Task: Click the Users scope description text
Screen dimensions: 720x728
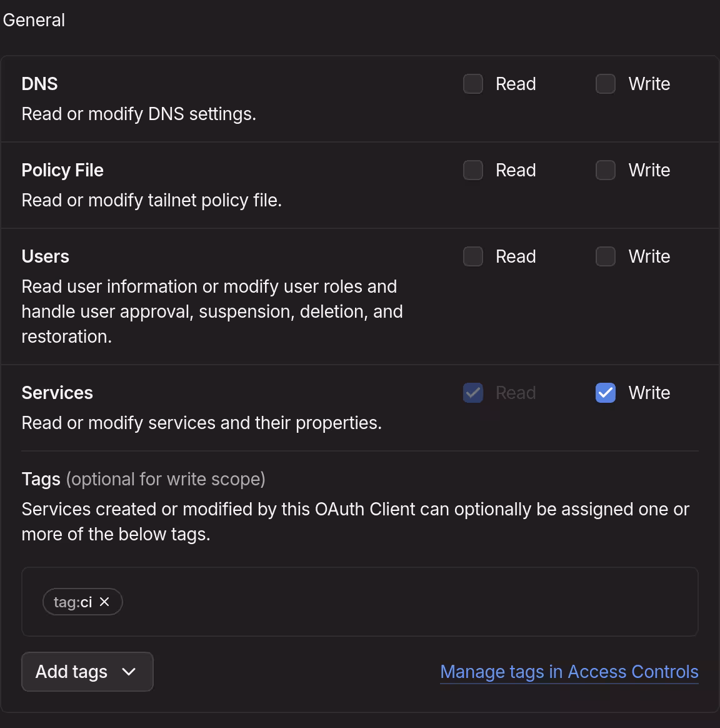Action: [212, 311]
